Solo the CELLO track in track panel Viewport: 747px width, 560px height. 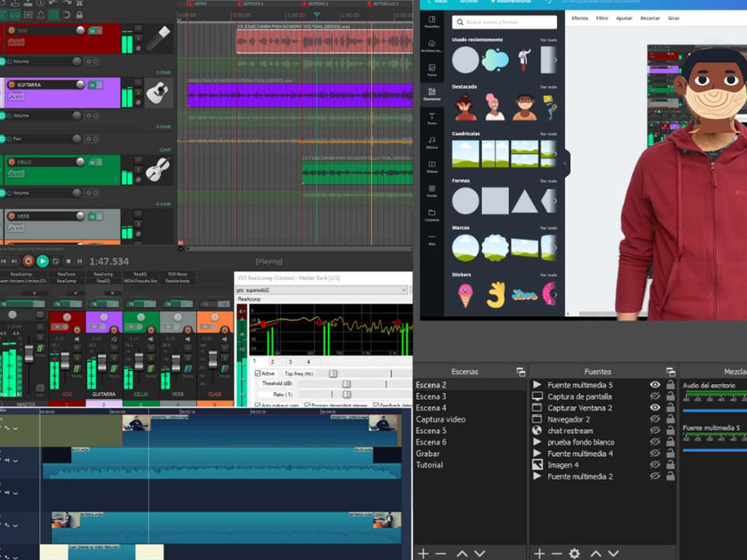(x=139, y=170)
